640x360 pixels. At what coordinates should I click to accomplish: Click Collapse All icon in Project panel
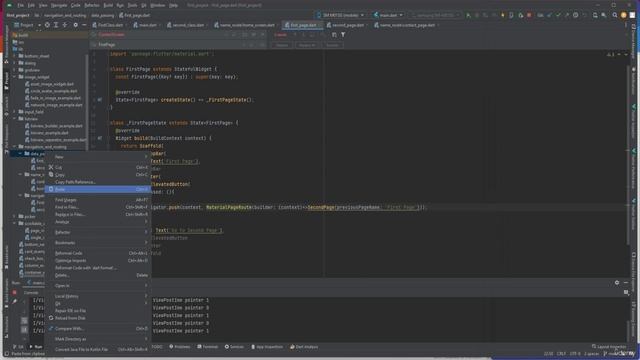click(65, 25)
